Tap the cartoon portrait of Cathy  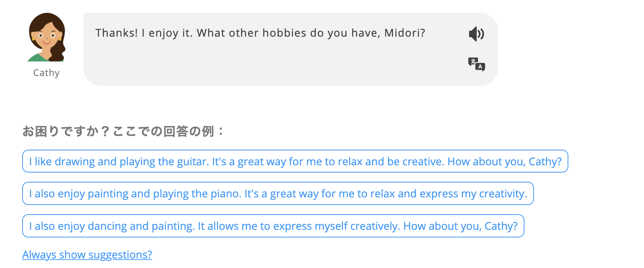pyautogui.click(x=47, y=37)
